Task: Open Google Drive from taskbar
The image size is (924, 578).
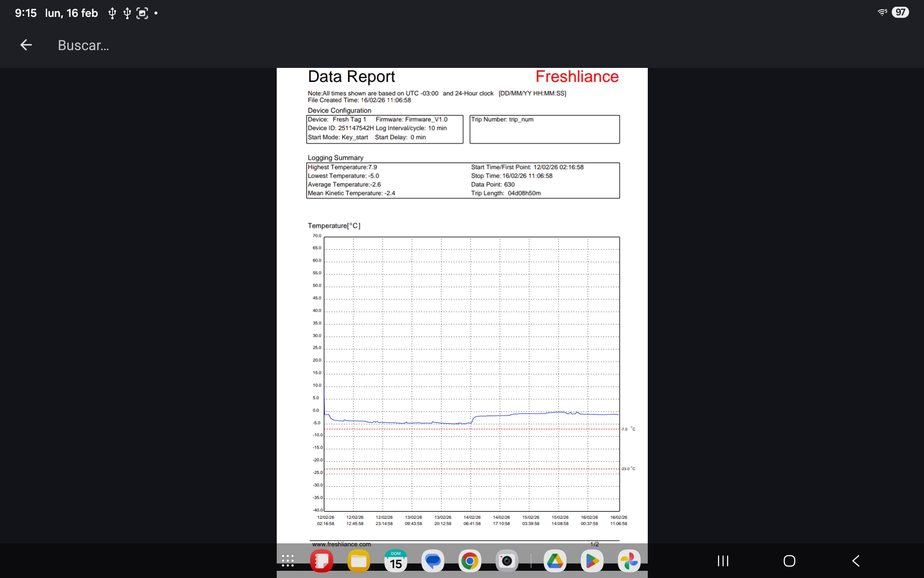Action: click(x=555, y=561)
